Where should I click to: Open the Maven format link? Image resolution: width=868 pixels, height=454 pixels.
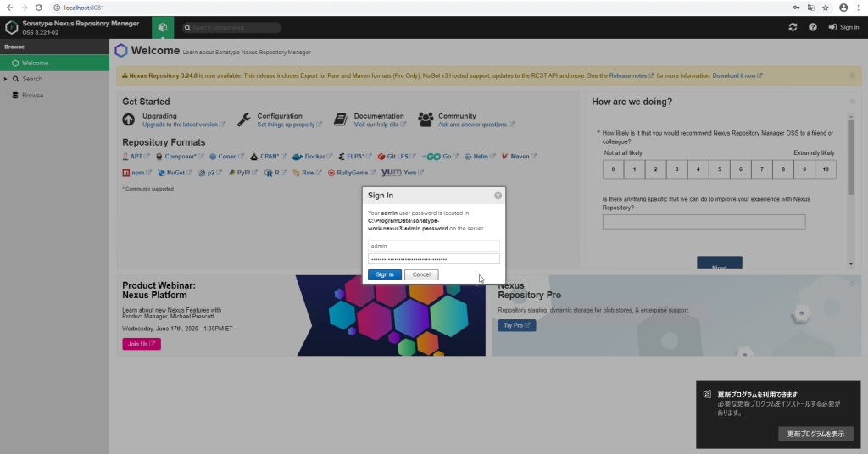[x=520, y=157]
